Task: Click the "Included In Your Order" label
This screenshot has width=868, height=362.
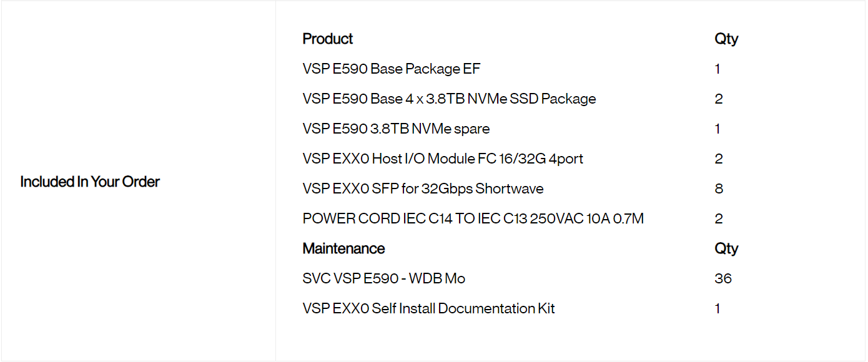Action: pos(90,182)
